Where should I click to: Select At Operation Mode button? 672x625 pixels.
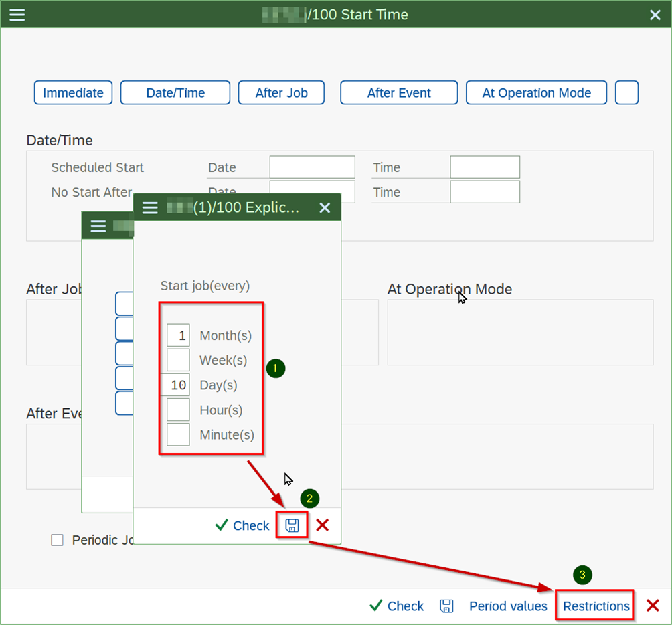[x=536, y=93]
